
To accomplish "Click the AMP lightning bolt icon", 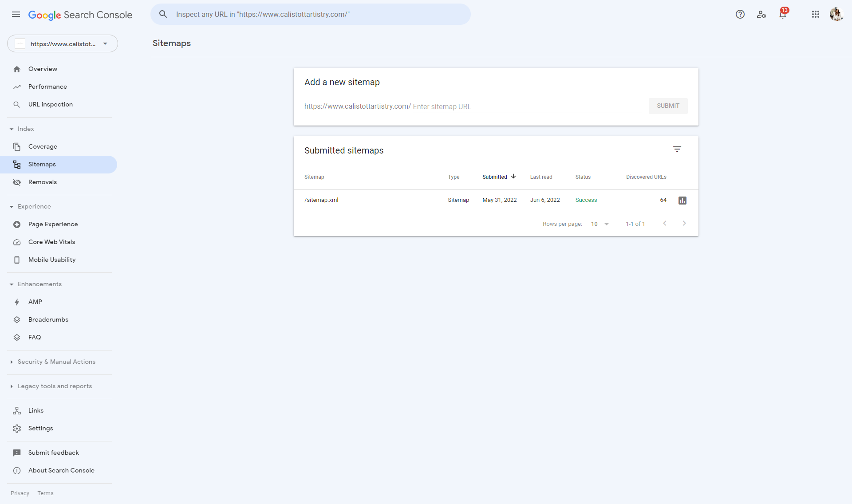I will 17,302.
